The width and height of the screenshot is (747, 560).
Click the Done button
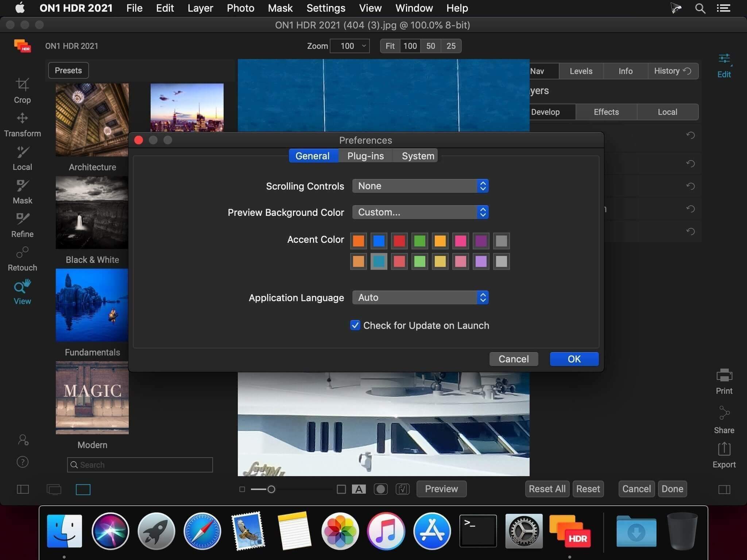(x=672, y=489)
